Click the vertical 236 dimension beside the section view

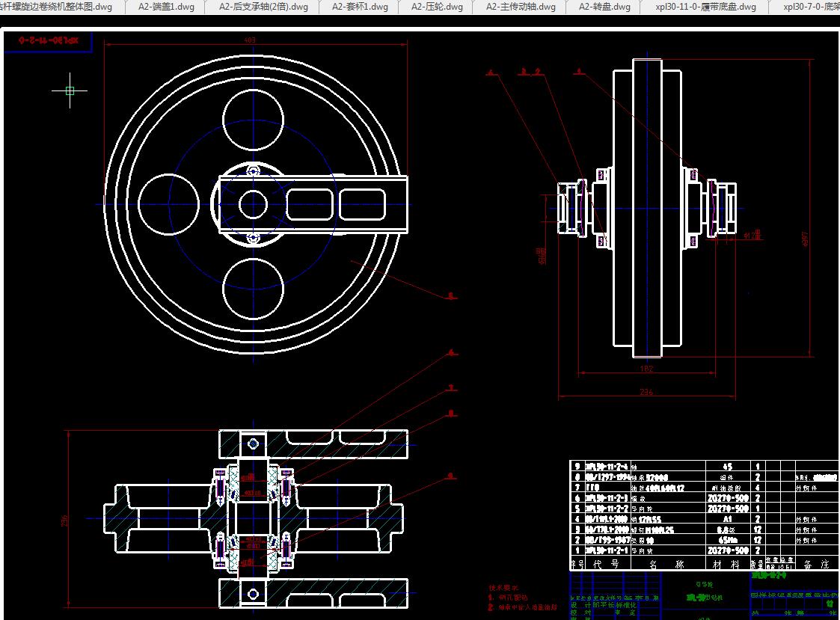click(65, 520)
